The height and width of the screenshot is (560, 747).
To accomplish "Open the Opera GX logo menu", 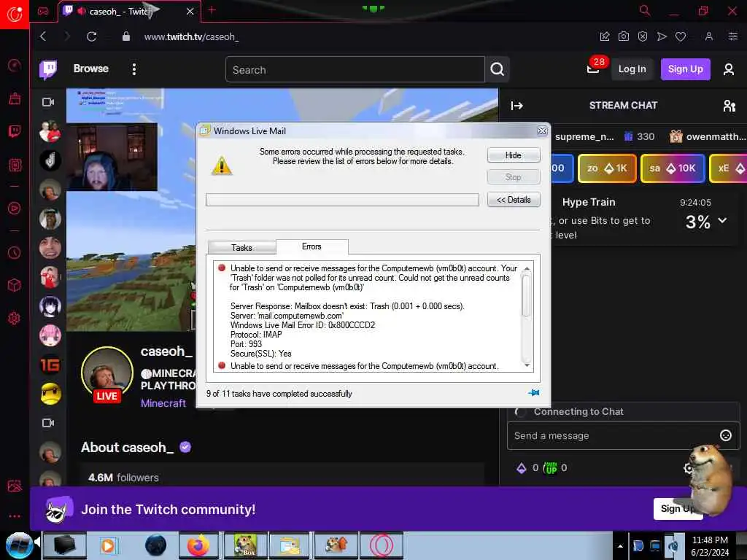I will (x=15, y=15).
